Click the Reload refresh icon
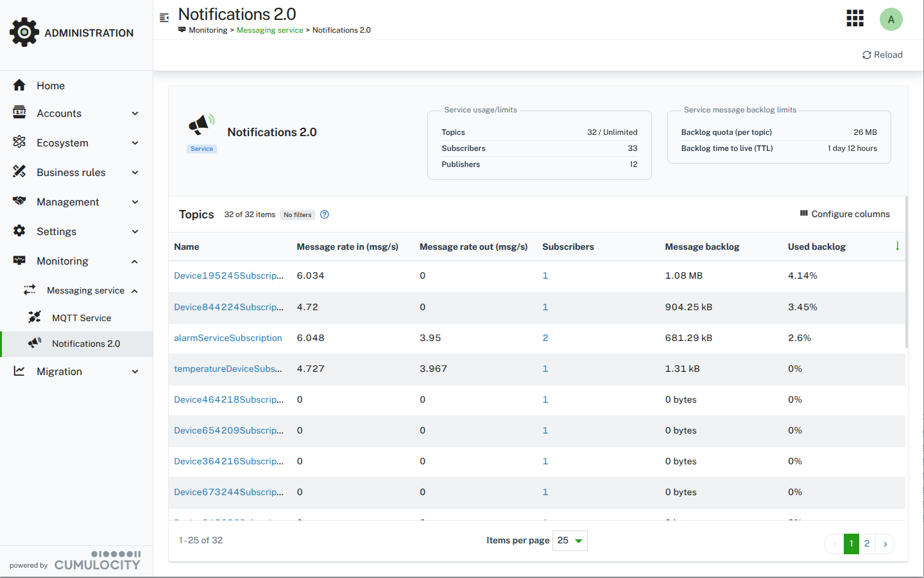Image resolution: width=924 pixels, height=578 pixels. point(867,55)
